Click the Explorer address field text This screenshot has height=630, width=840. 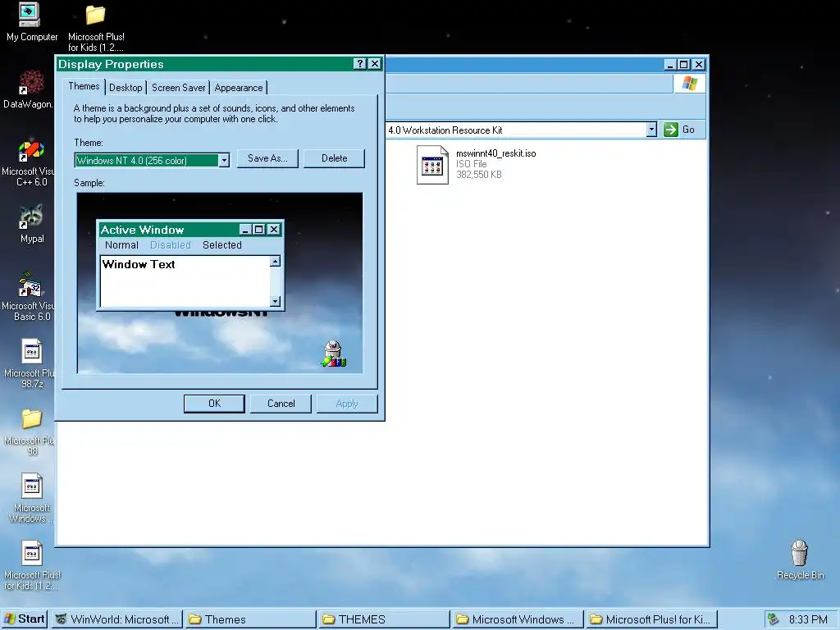pos(445,130)
